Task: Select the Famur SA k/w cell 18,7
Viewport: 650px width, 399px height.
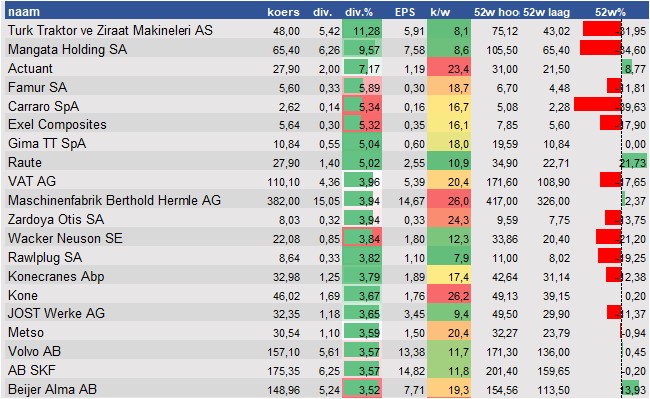Action: [449, 87]
